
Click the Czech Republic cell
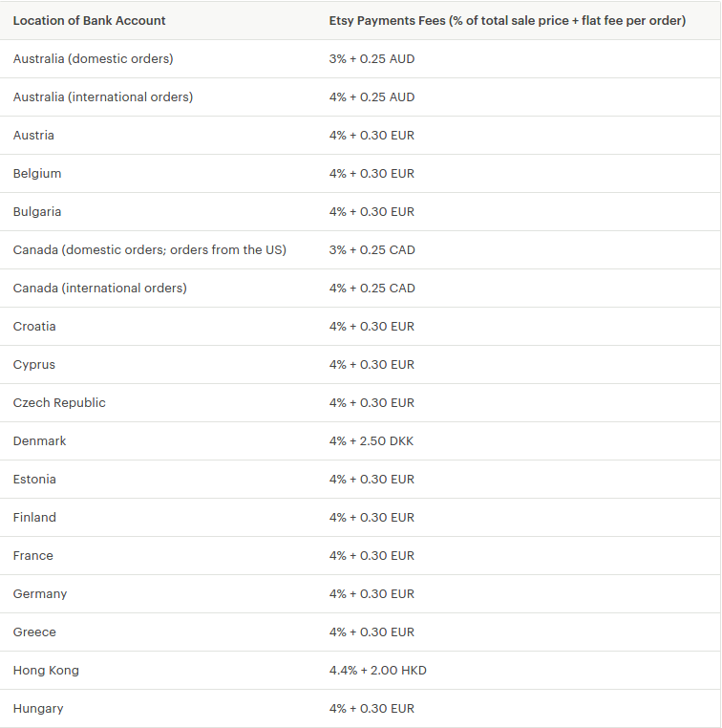59,402
